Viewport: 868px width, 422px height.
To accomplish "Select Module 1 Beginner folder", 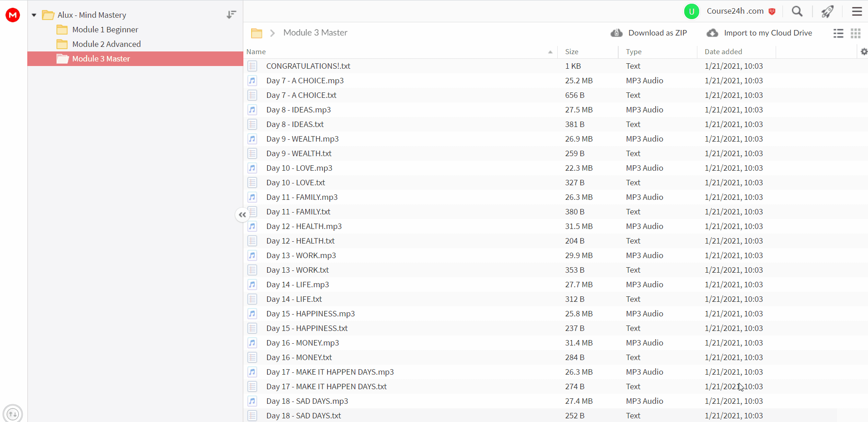I will click(x=105, y=30).
